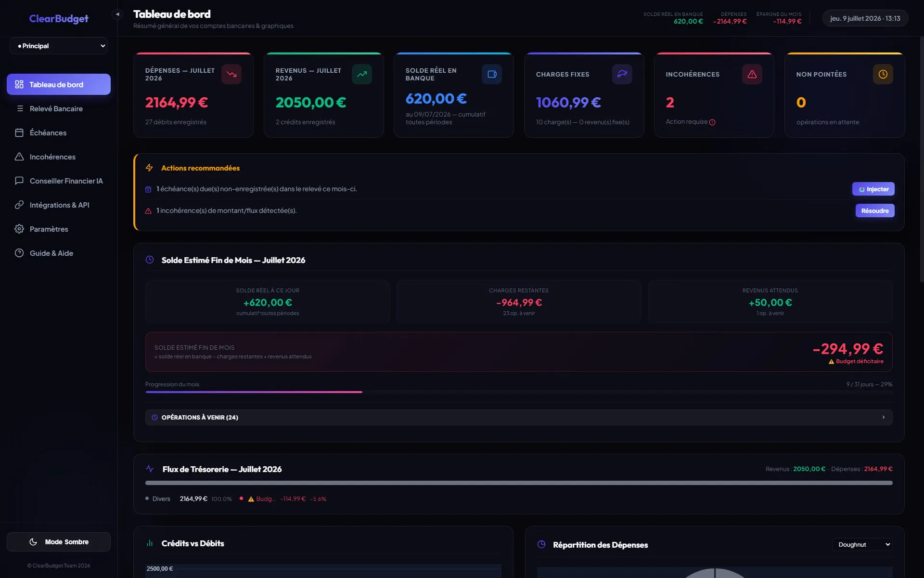Image resolution: width=924 pixels, height=578 pixels.
Task: Open the Paramètres page
Action: (59, 229)
